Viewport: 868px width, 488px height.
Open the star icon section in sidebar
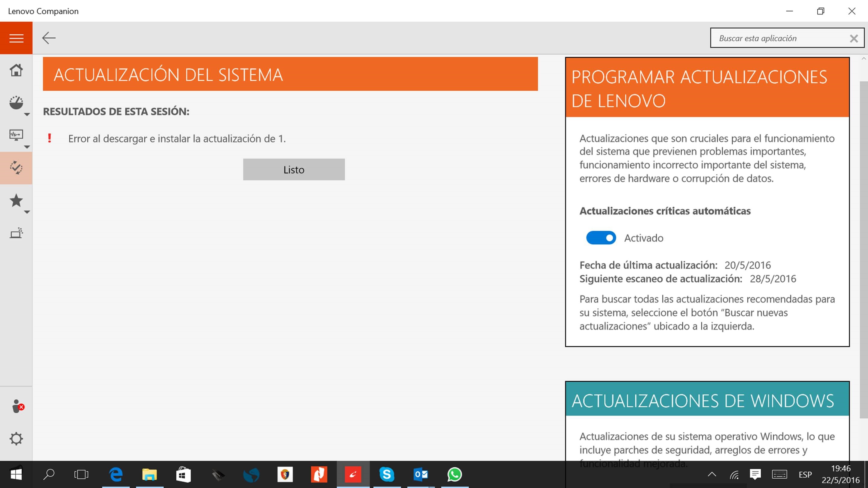(16, 200)
